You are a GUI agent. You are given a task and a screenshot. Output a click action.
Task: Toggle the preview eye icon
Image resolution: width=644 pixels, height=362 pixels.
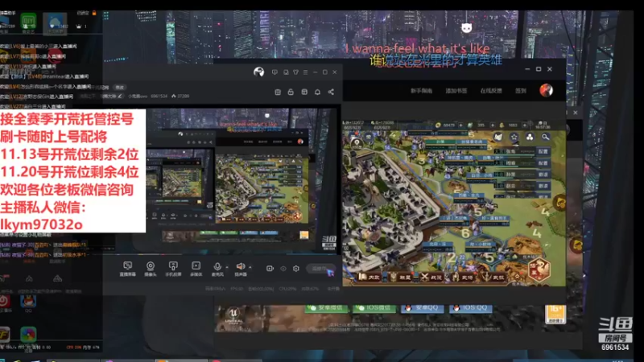[283, 269]
